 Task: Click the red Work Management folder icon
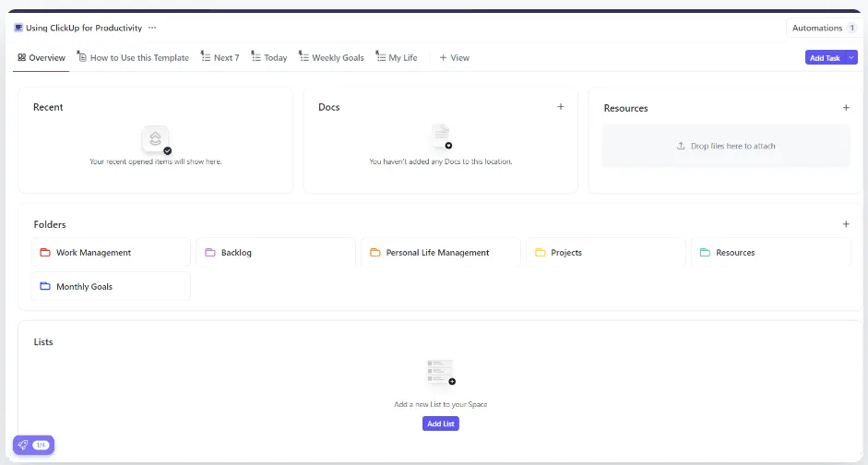click(45, 253)
